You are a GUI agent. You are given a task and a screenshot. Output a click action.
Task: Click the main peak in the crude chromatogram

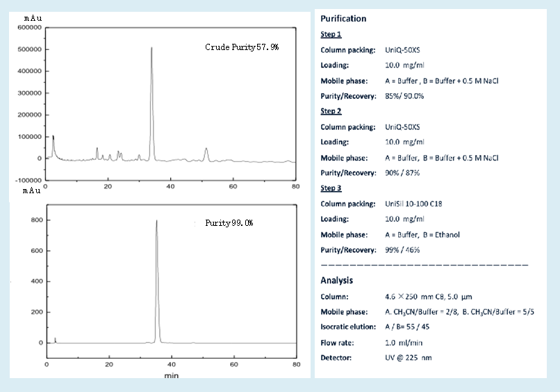pos(151,104)
